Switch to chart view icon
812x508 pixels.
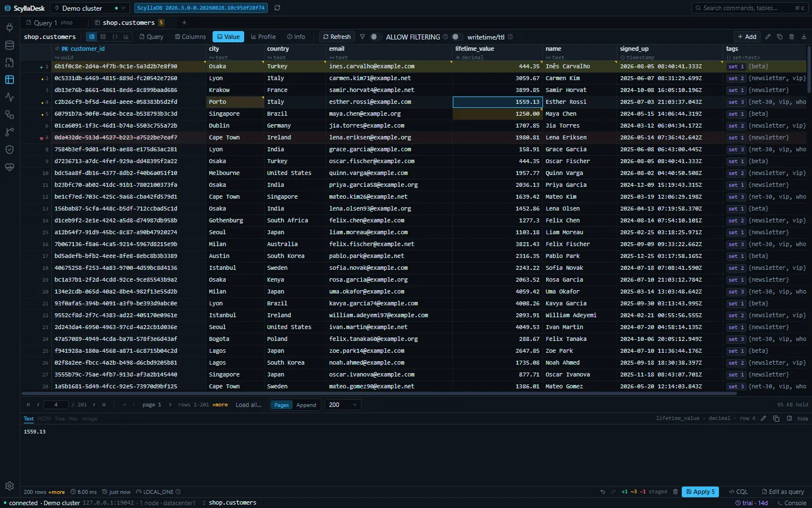point(126,37)
